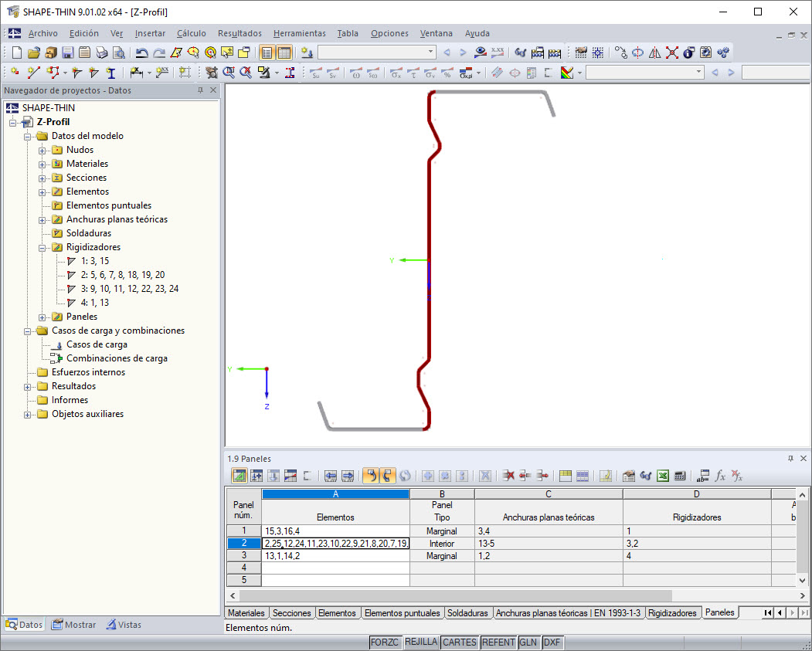
Task: Switch to the Rigidizadores table tab
Action: click(x=672, y=612)
